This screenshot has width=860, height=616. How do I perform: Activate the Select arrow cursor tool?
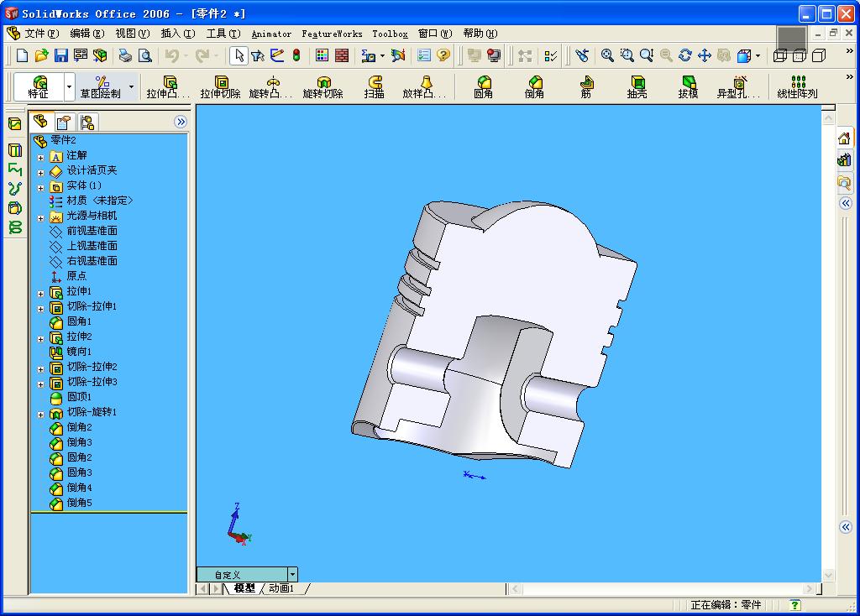click(x=239, y=55)
